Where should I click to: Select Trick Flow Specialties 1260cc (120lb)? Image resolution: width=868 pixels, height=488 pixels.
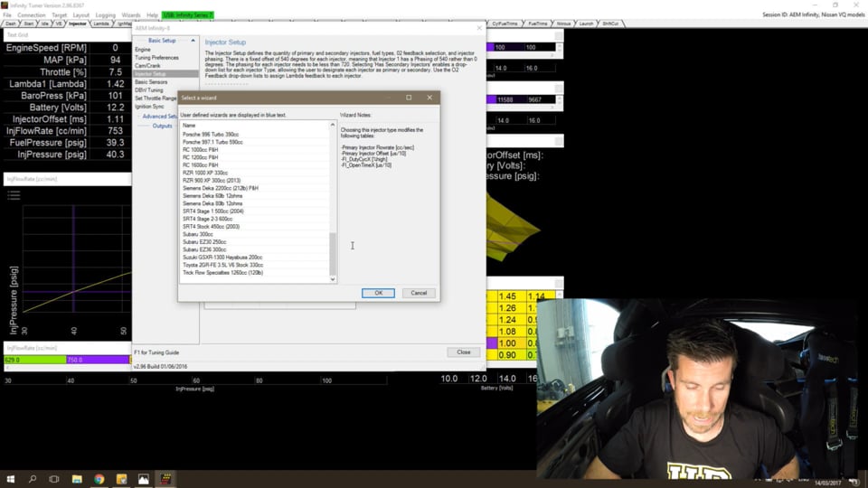[x=223, y=273]
